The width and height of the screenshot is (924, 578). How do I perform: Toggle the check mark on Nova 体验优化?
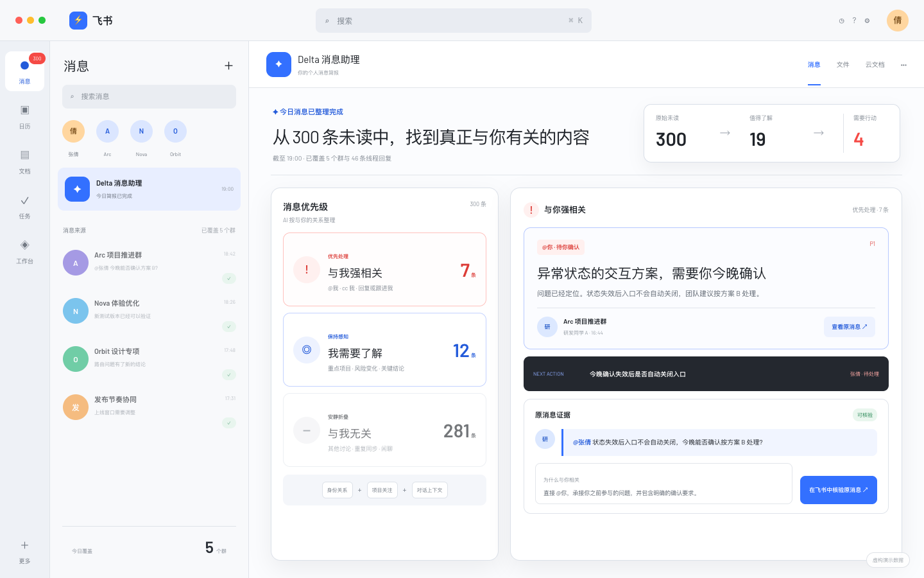click(229, 326)
